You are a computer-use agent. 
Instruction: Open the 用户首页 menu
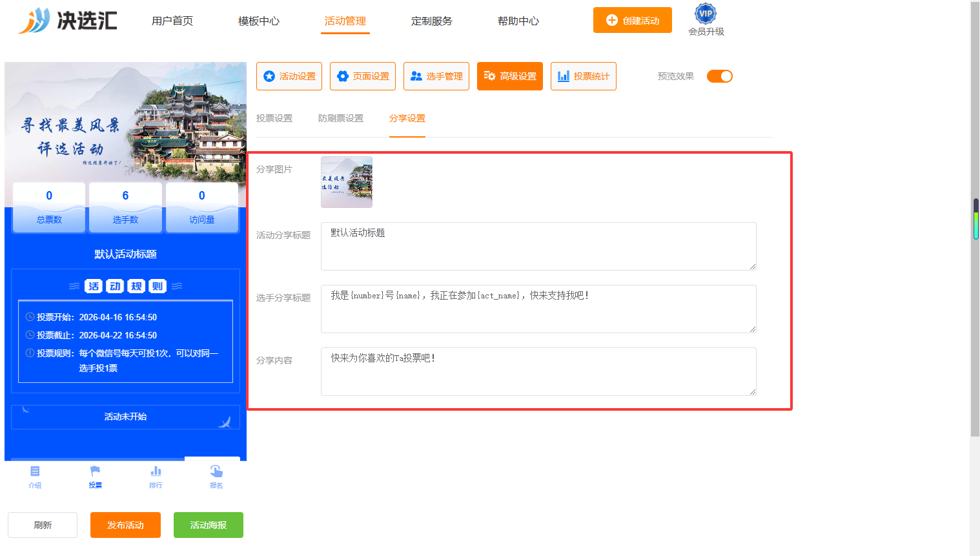pos(172,21)
